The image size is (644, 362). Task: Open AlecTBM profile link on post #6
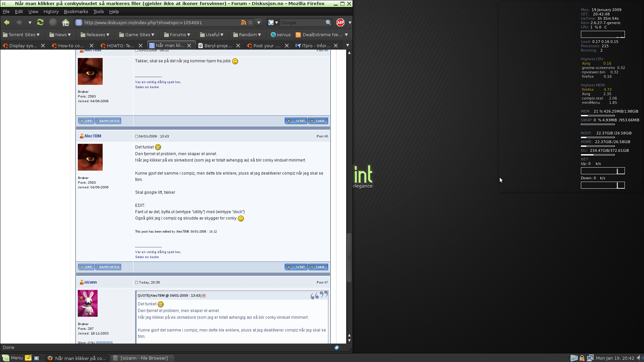tap(93, 136)
